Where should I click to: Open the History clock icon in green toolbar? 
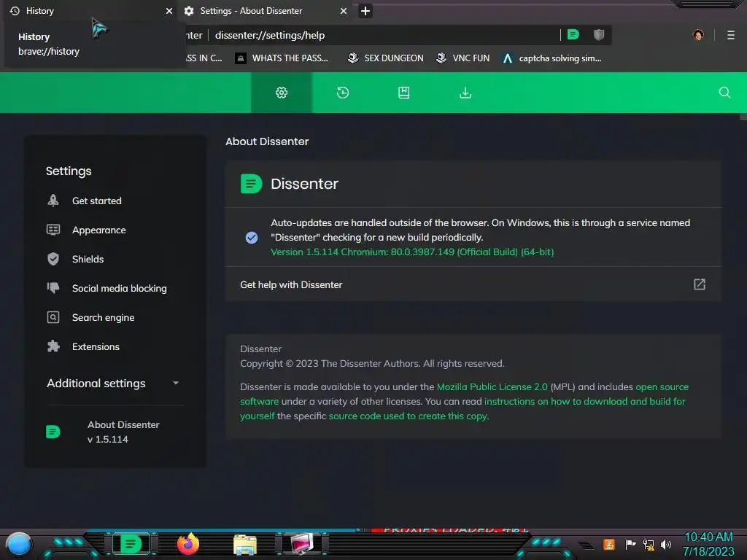pos(343,93)
